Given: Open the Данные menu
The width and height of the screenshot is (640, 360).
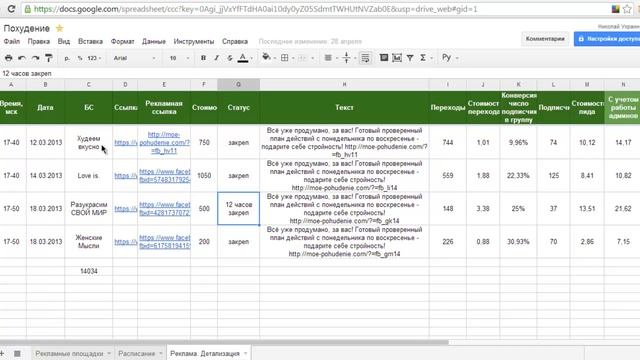Looking at the screenshot, I should (x=154, y=42).
